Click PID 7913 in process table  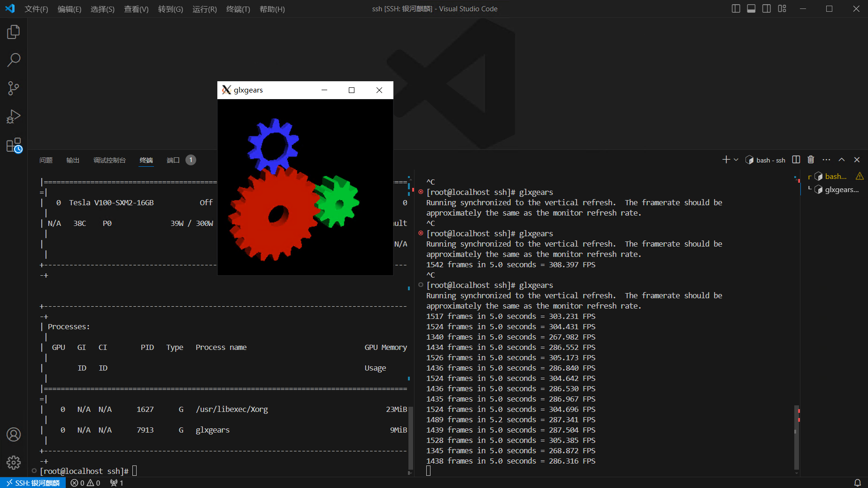145,430
